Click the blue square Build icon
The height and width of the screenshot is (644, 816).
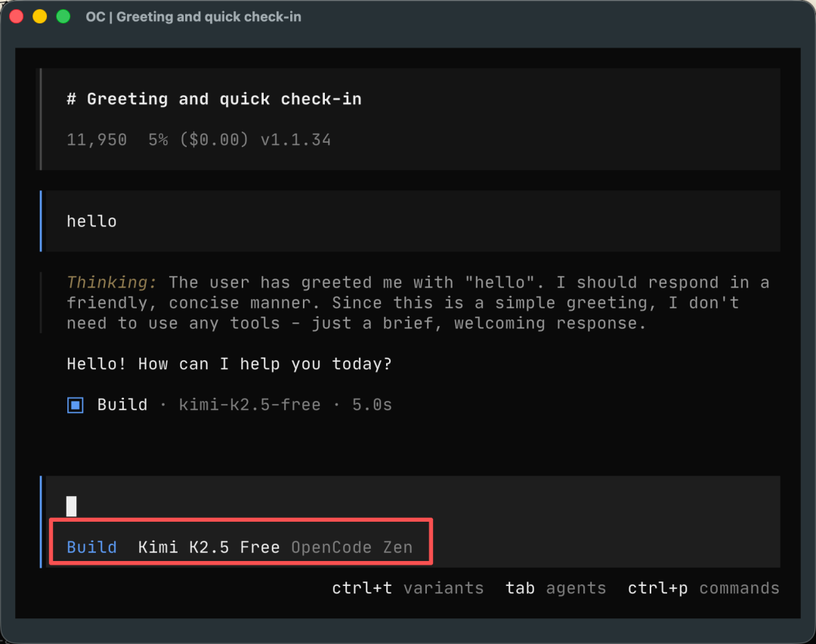75,405
